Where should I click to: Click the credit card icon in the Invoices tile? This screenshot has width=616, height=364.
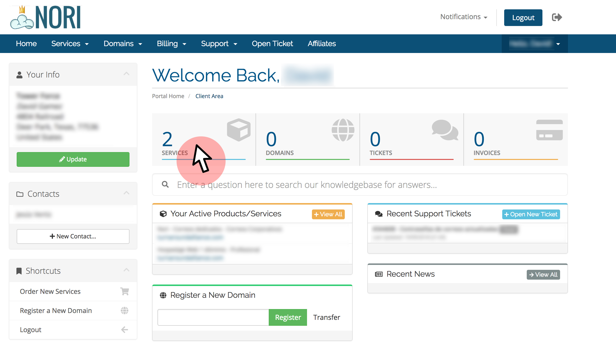(x=549, y=130)
